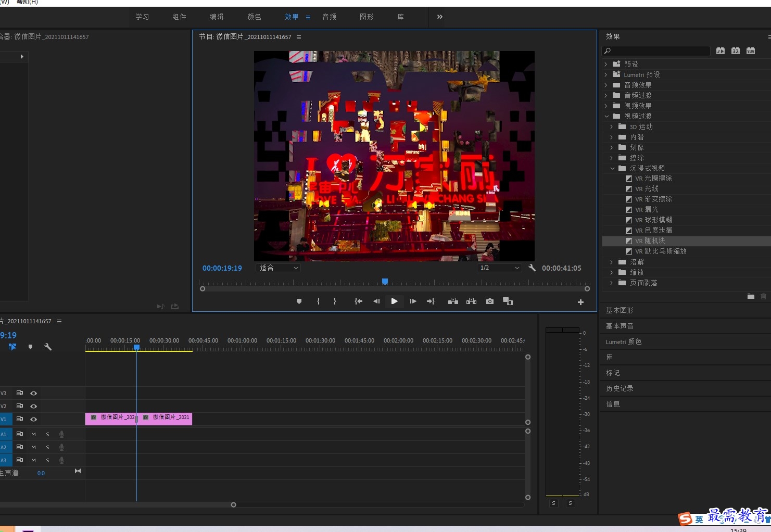Play the program monitor preview
The width and height of the screenshot is (771, 532).
(395, 301)
